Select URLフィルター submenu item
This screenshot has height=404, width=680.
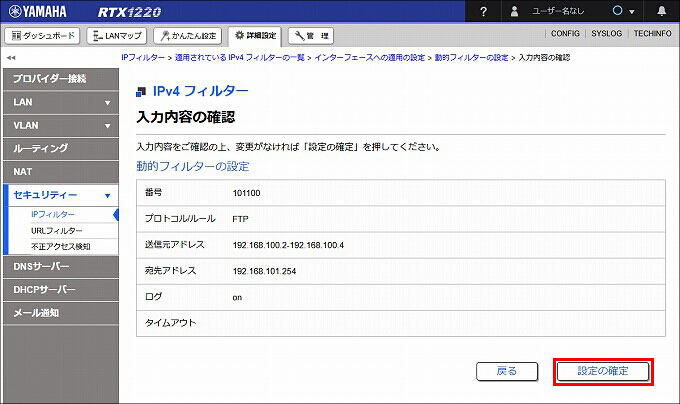click(x=56, y=231)
